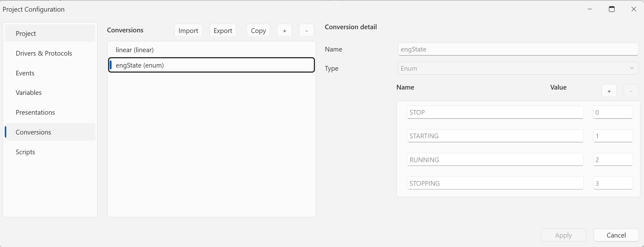This screenshot has width=644, height=247.
Task: Switch to Variables section
Action: pos(50,93)
